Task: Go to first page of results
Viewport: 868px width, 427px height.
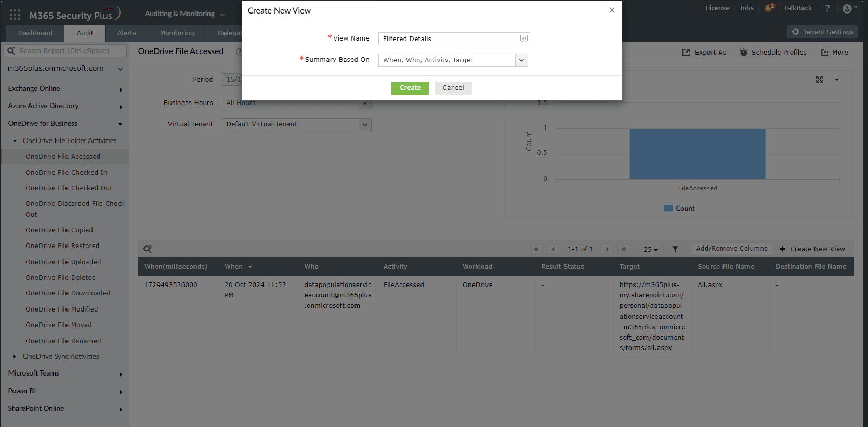Action: [x=536, y=249]
